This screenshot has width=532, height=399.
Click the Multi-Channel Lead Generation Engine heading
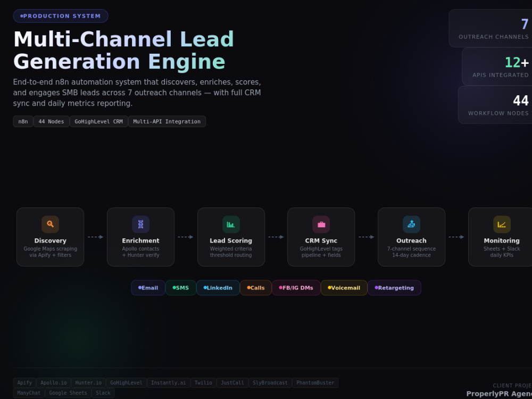123,50
